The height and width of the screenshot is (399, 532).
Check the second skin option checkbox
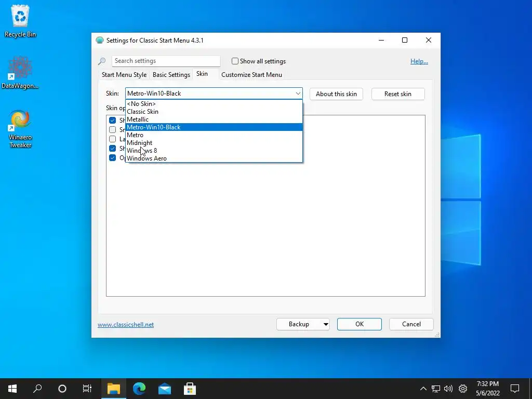[112, 129]
